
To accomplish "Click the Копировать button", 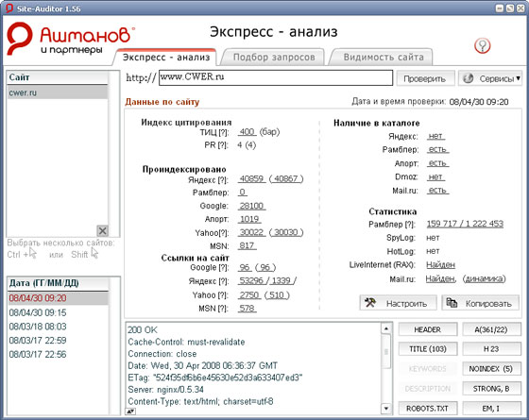I will pyautogui.click(x=481, y=303).
